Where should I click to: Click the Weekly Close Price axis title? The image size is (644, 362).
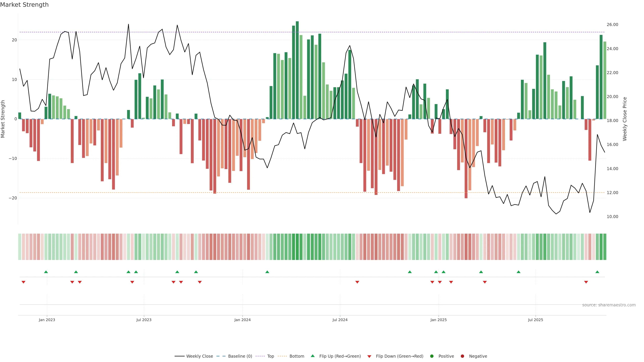(x=625, y=119)
